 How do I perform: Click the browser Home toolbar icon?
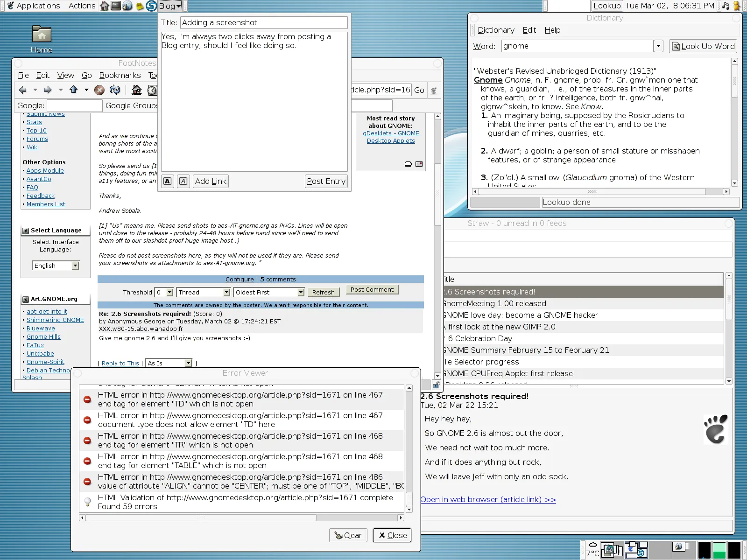click(x=136, y=90)
